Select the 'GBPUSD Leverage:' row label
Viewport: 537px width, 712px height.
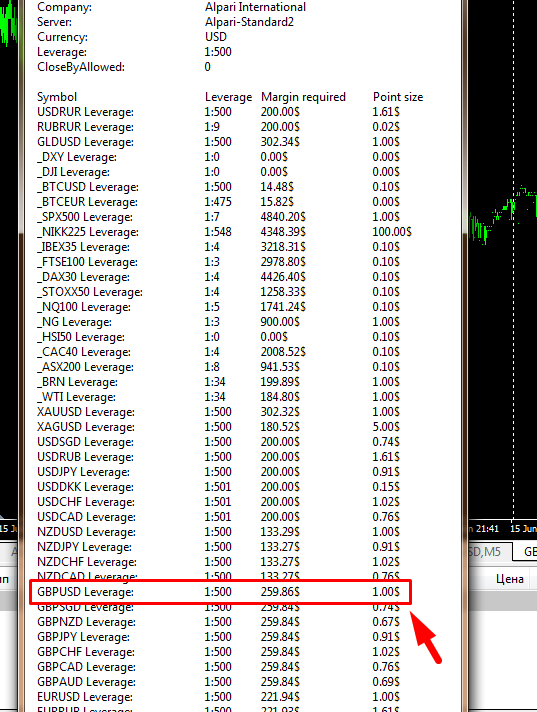click(x=85, y=592)
